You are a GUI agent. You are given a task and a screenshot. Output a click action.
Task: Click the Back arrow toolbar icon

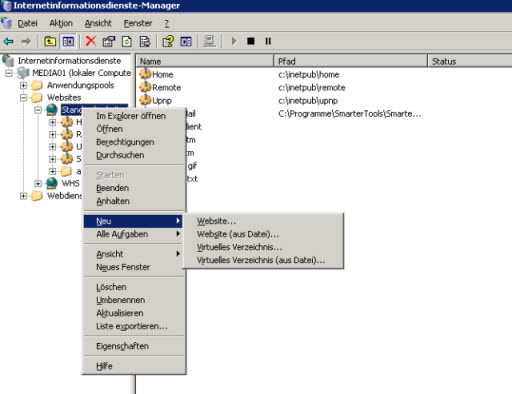(x=8, y=41)
